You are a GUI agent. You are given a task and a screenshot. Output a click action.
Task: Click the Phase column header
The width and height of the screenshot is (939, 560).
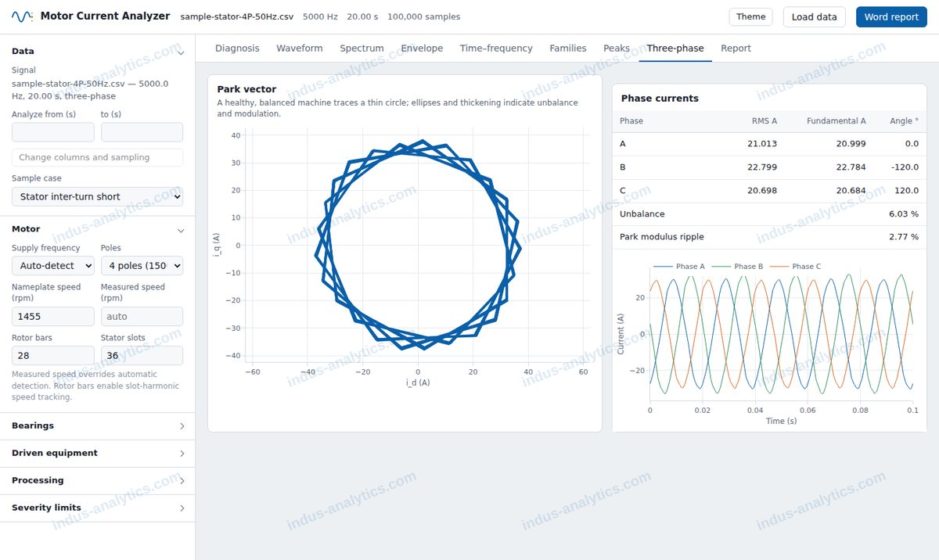pyautogui.click(x=631, y=121)
